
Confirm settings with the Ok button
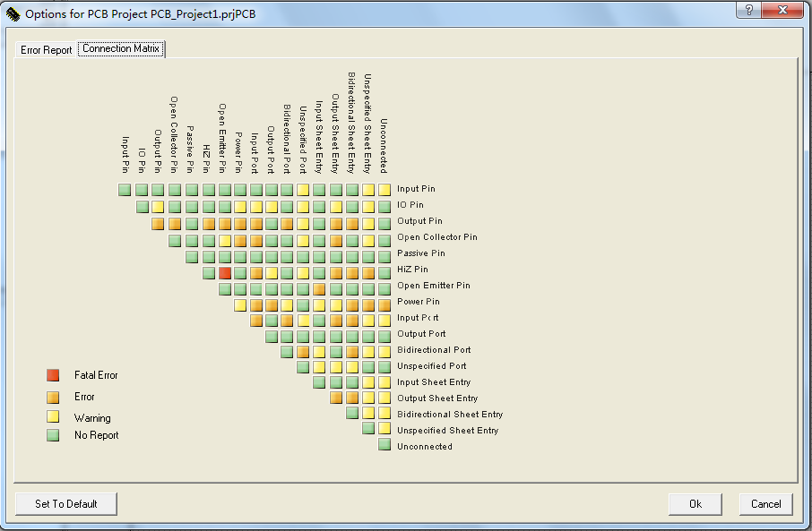695,503
